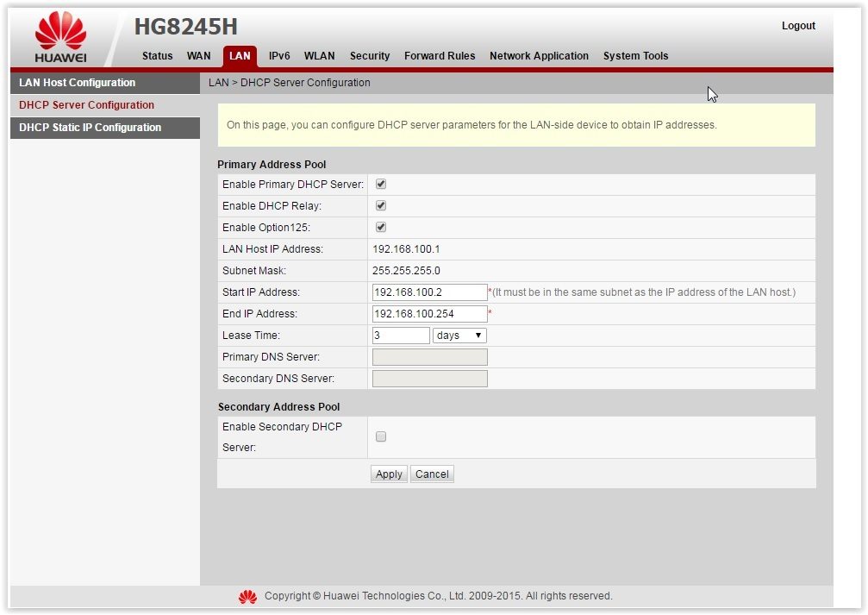Click the Secondary Address Pool heading

[x=278, y=406]
